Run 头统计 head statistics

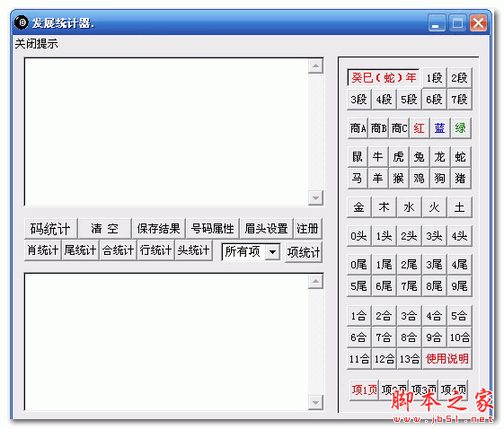click(x=193, y=250)
